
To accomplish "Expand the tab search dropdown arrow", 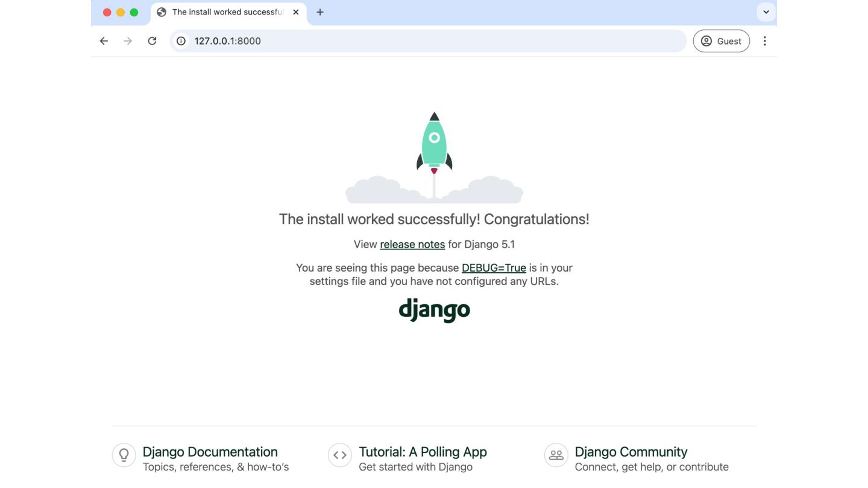I will (766, 12).
